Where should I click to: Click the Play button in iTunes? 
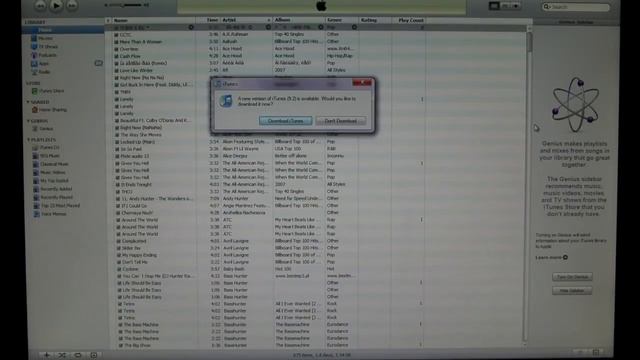tap(56, 5)
